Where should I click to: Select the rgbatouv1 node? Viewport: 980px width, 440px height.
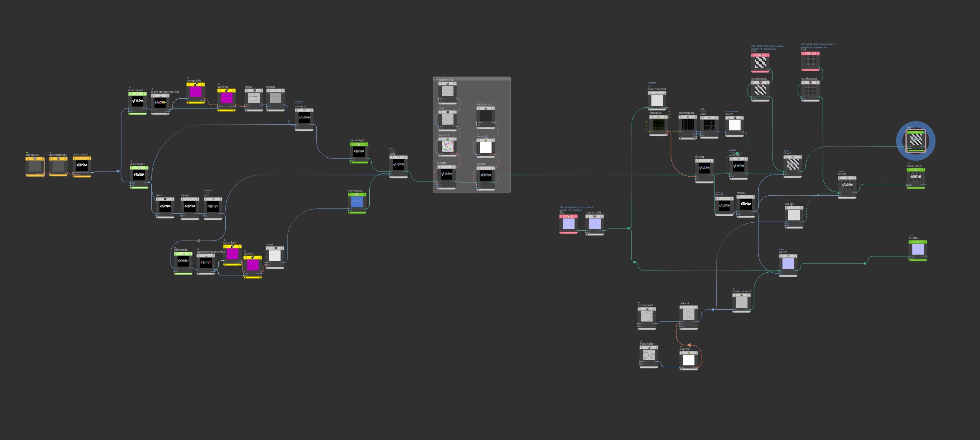coord(659,125)
